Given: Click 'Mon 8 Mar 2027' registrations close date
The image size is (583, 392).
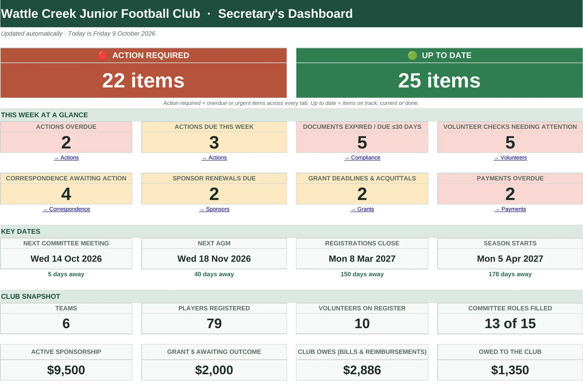Looking at the screenshot, I should click(x=362, y=259).
